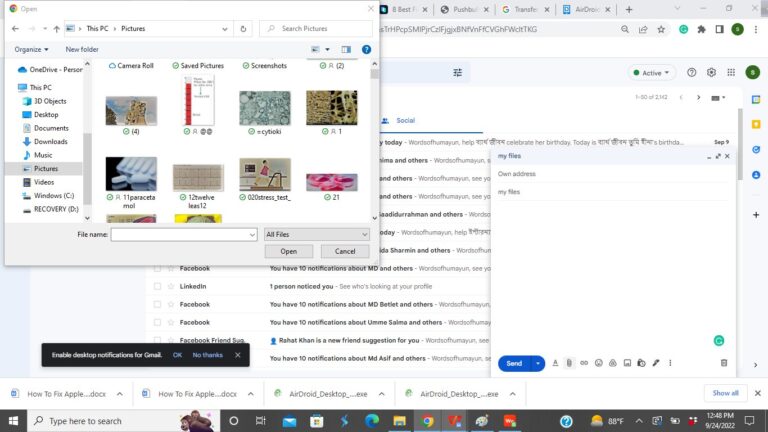This screenshot has width=768, height=432.
Task: Select checkbox for Facebook MD Betlet email
Action: 157,304
